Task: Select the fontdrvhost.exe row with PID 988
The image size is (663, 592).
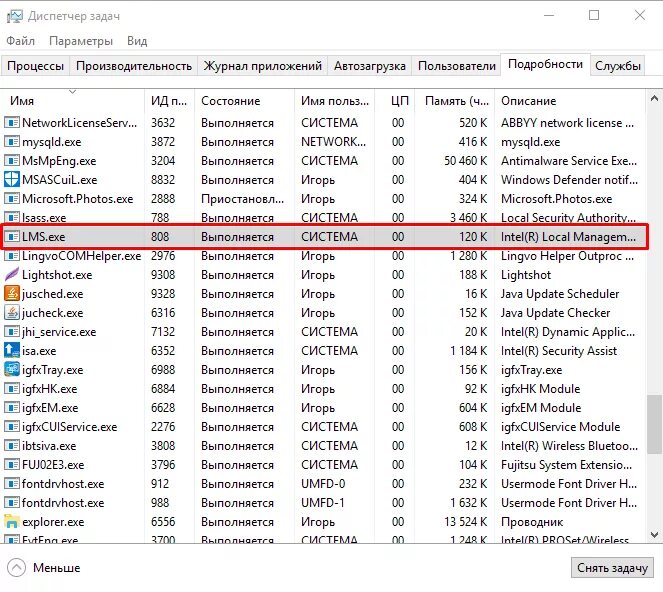Action: (x=323, y=503)
